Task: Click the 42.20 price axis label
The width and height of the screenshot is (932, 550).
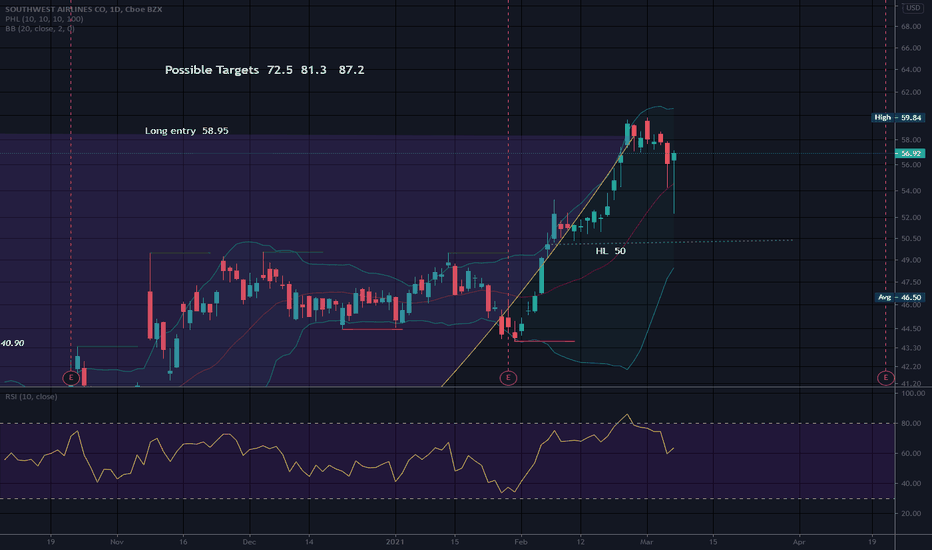Action: click(x=911, y=367)
